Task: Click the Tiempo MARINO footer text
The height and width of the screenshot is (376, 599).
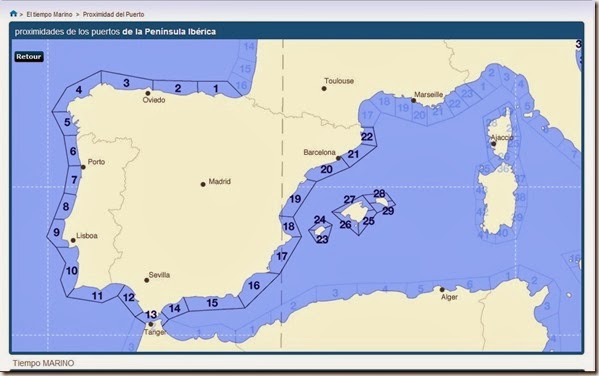Action: [43, 363]
